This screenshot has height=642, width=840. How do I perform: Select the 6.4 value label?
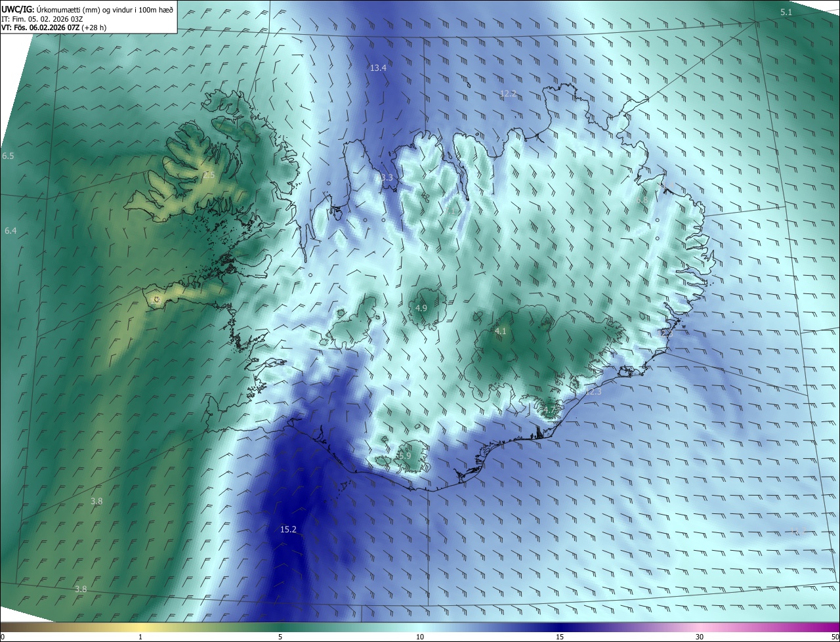(x=10, y=231)
